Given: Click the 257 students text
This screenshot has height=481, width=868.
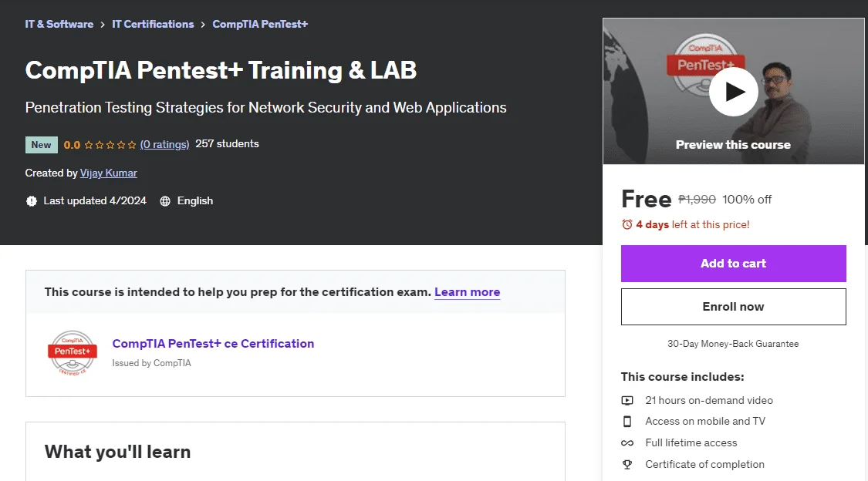Looking at the screenshot, I should coord(227,143).
